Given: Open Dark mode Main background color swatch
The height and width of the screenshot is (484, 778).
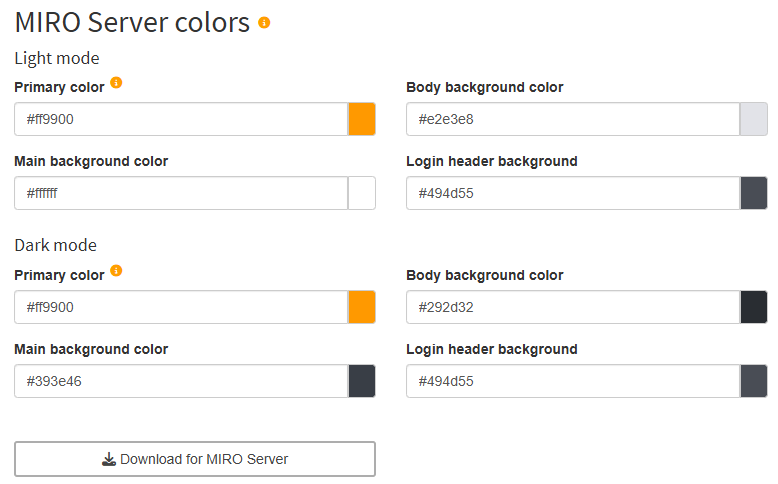Looking at the screenshot, I should tap(361, 381).
